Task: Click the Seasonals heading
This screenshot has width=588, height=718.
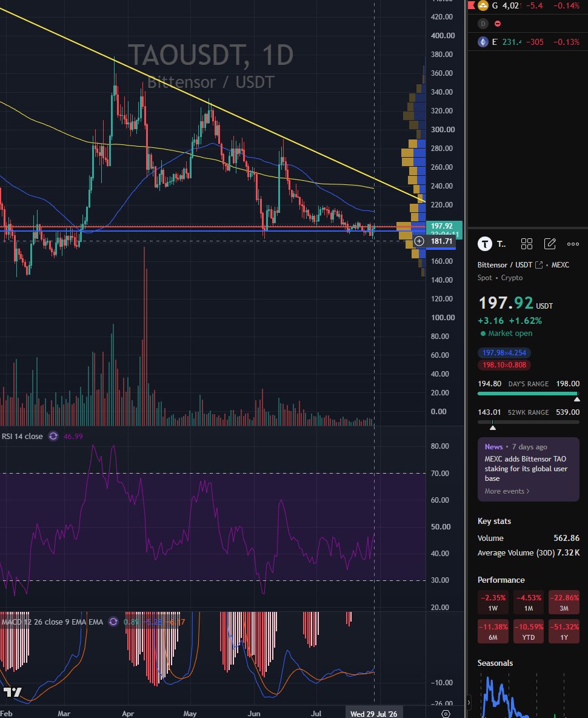Action: (495, 663)
